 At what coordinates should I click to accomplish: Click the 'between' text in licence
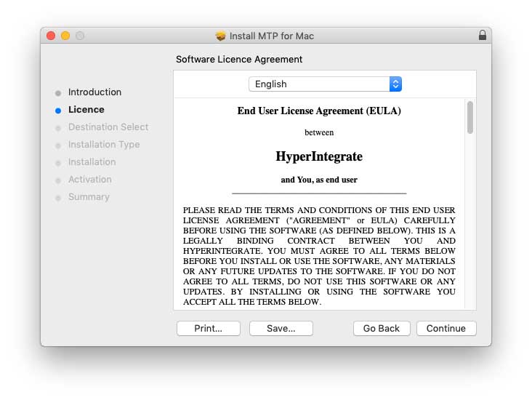[x=319, y=132]
